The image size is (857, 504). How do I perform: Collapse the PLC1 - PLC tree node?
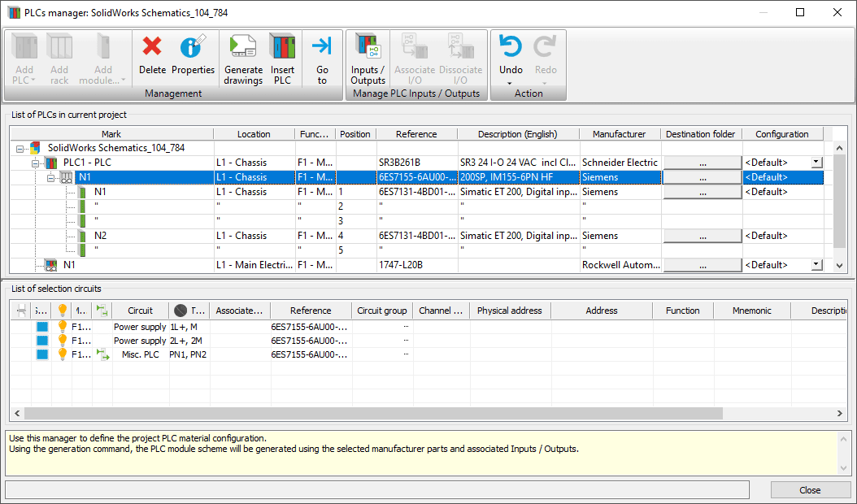click(35, 163)
